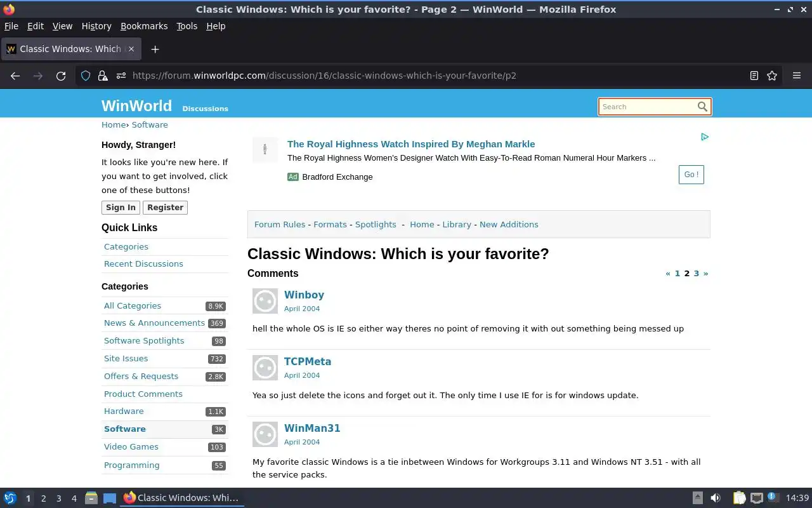Click the Register button
The image size is (812, 508).
165,208
